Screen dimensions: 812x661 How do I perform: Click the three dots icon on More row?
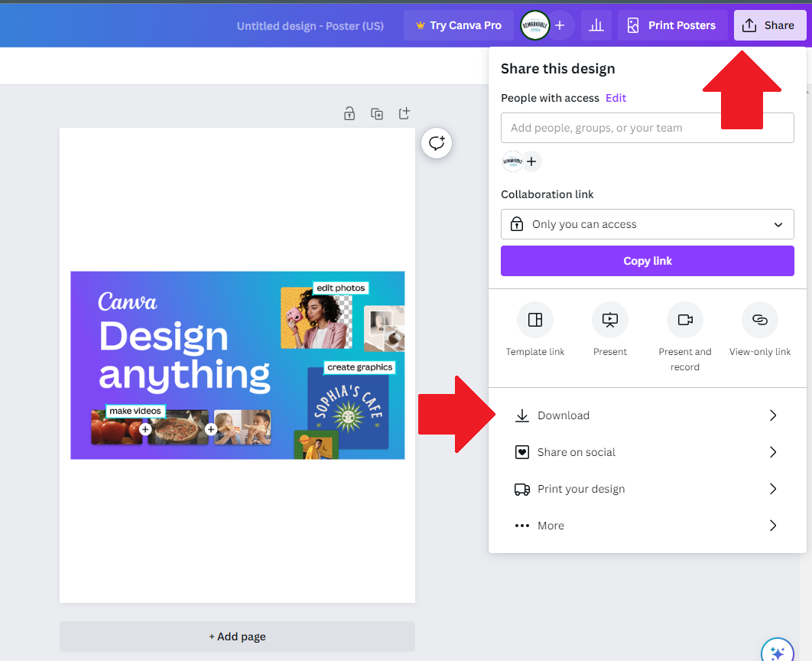coord(522,526)
